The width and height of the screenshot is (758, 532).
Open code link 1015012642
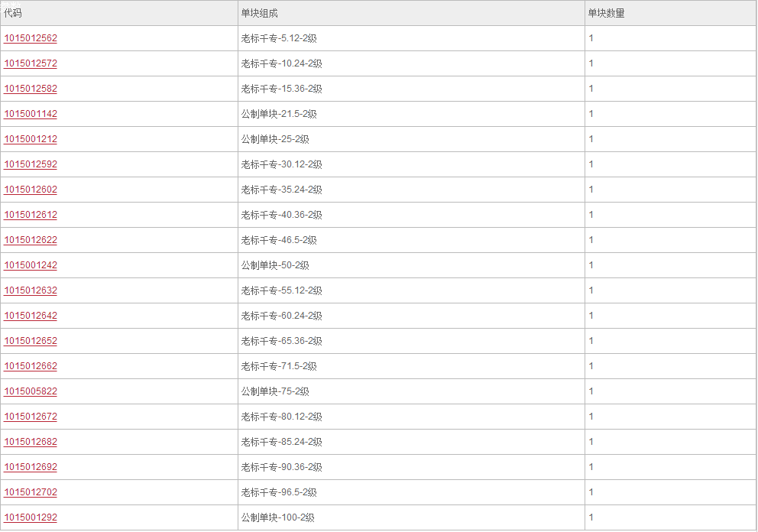pyautogui.click(x=31, y=316)
